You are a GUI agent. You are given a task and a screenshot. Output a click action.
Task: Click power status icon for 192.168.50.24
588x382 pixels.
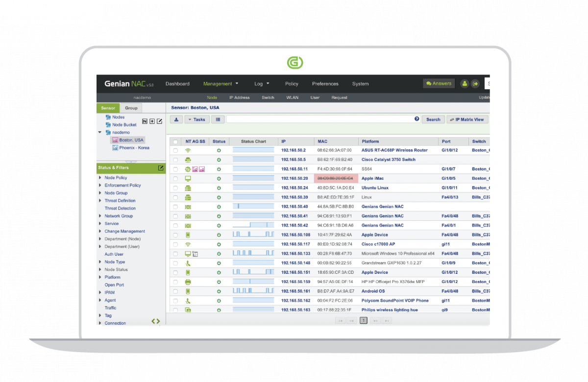(219, 188)
